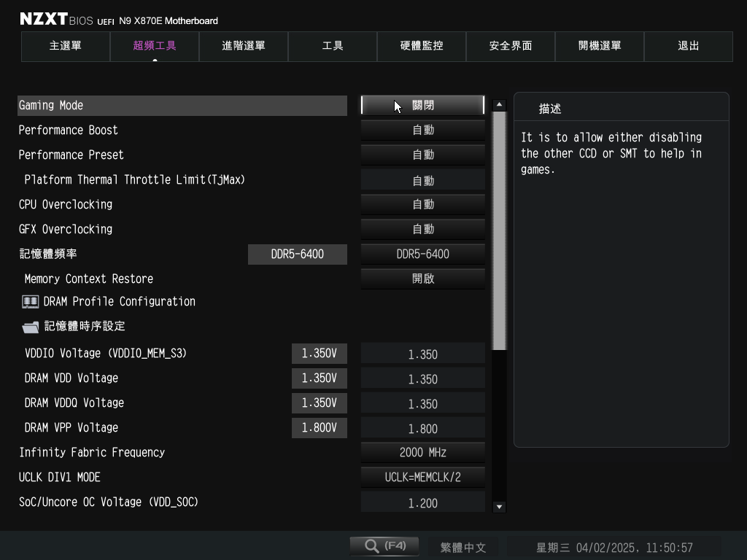Click the VDDIO Voltage 1.350V readout
Screen dimensions: 747x560
(320, 354)
